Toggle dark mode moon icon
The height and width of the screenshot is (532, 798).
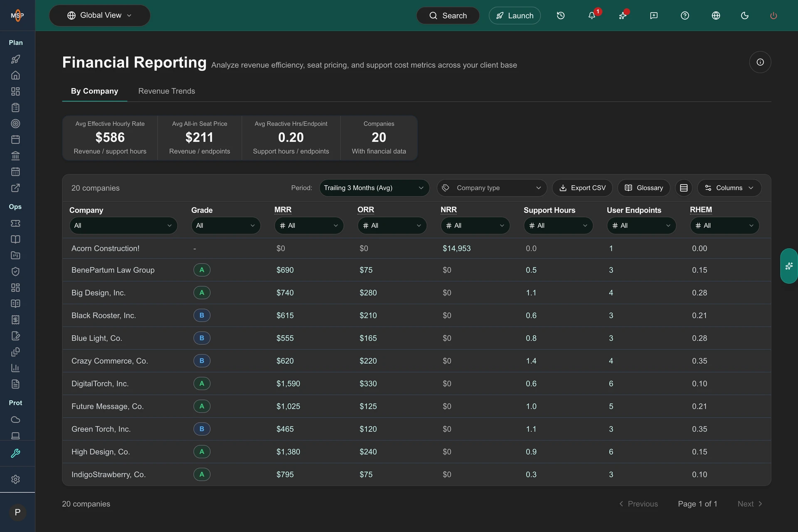745,15
